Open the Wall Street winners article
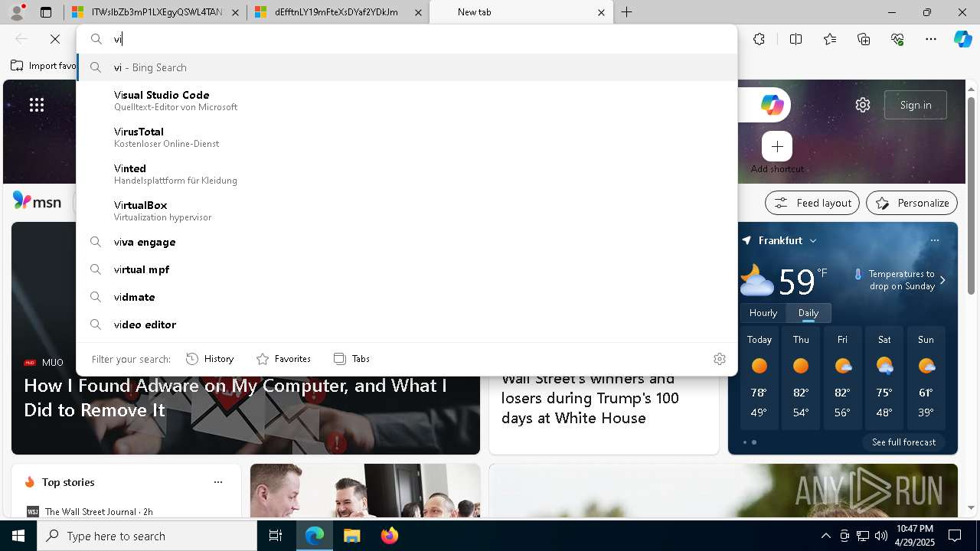 tap(590, 398)
